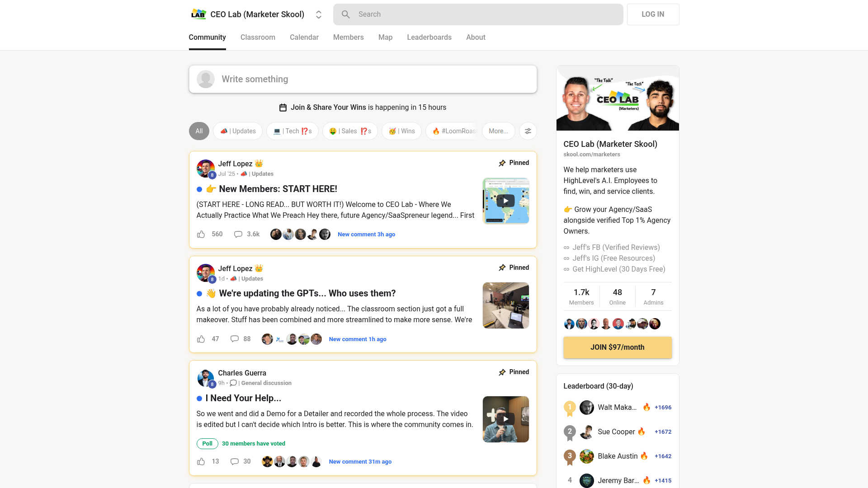Click the calendar icon beside Join & Share Your Wins
Viewport: 868px width, 488px height.
283,108
